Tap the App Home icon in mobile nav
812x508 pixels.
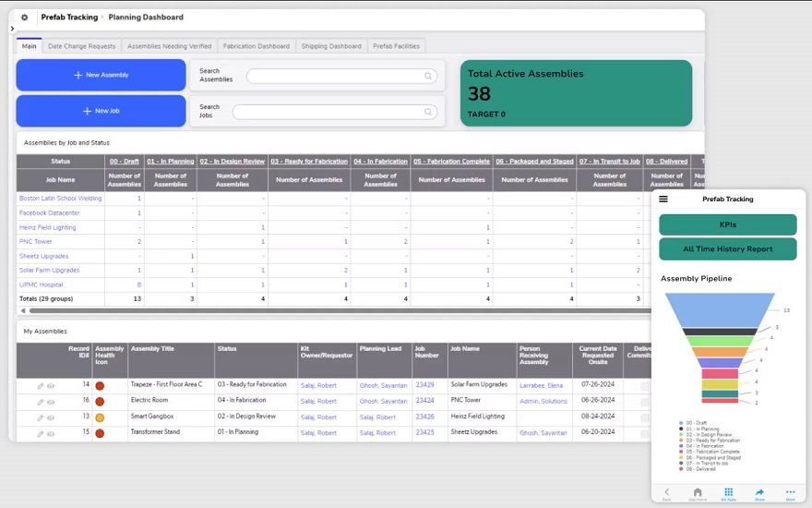click(x=698, y=493)
